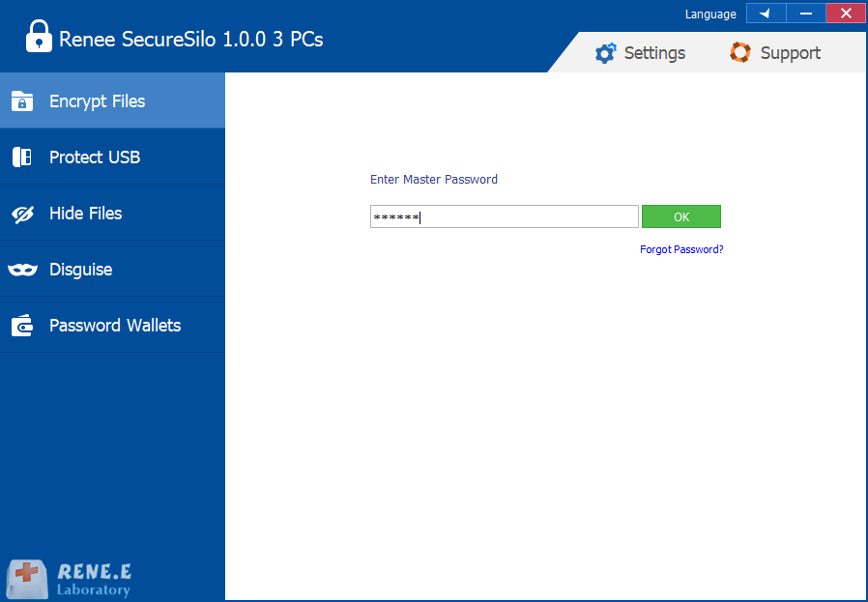Click the Hide Files crossed-eye icon
Viewport: 868px width, 602px height.
tap(22, 214)
